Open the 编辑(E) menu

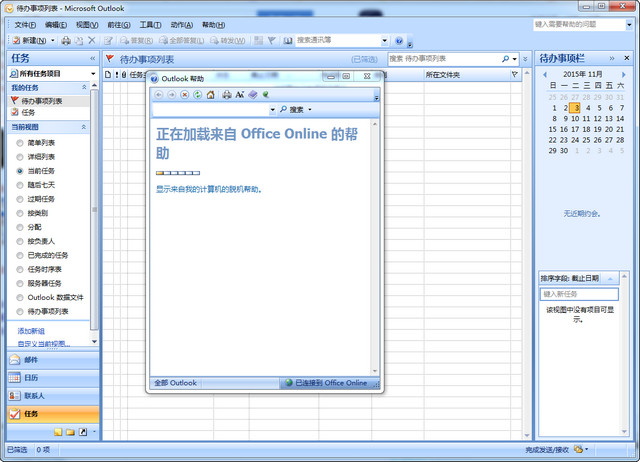(56, 25)
